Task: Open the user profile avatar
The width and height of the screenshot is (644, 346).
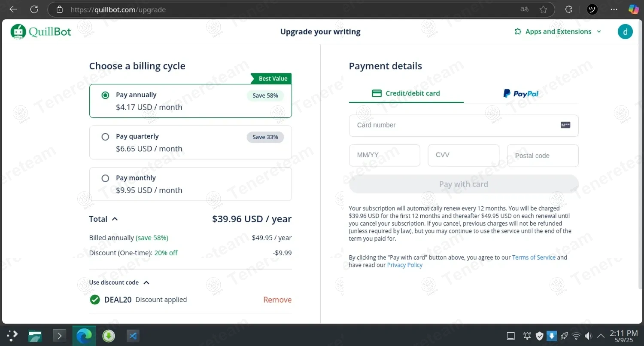Action: (x=625, y=31)
